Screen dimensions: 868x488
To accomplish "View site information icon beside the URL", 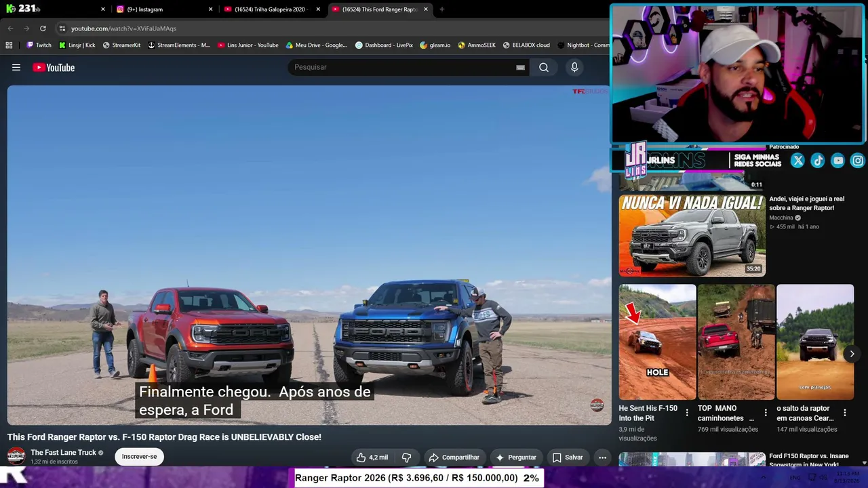I will coord(62,28).
